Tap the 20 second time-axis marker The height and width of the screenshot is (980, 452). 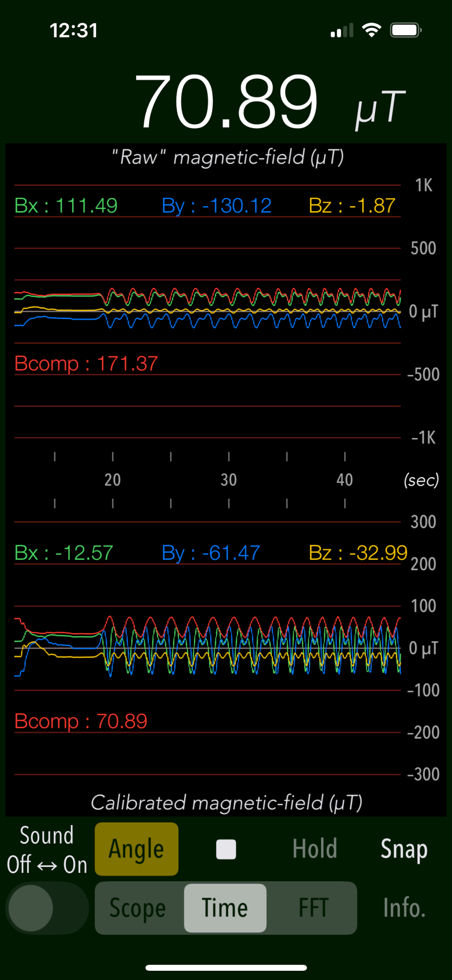point(112,480)
